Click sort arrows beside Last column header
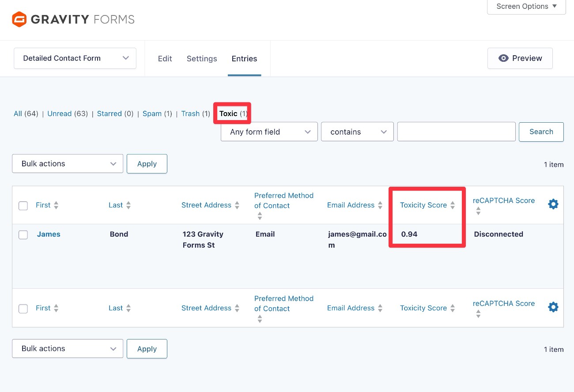This screenshot has width=574, height=392. coord(128,205)
